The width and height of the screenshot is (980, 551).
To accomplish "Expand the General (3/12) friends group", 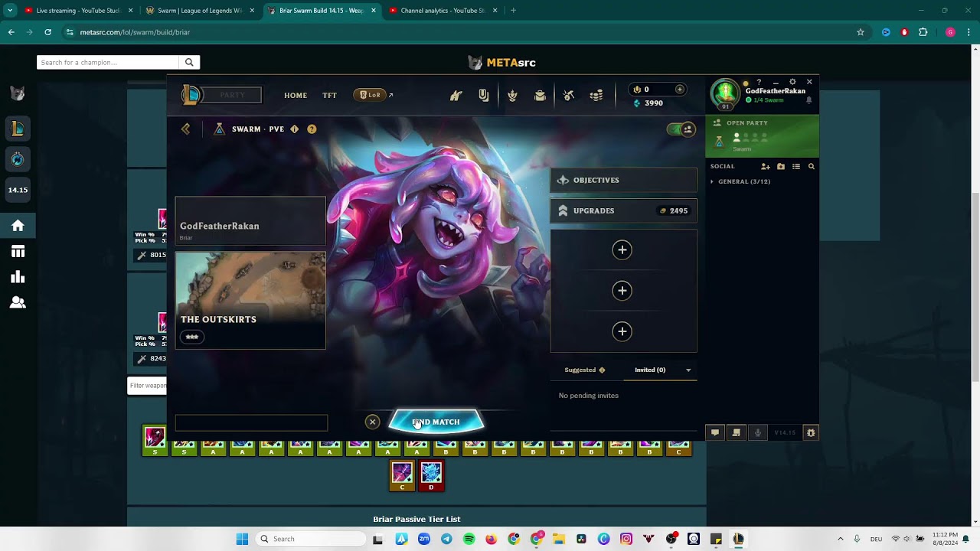I will click(740, 181).
